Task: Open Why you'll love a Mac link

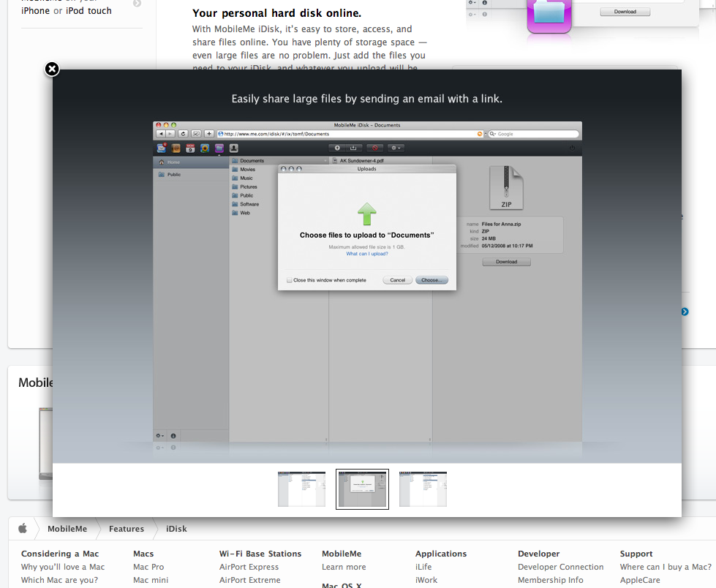Action: [63, 567]
